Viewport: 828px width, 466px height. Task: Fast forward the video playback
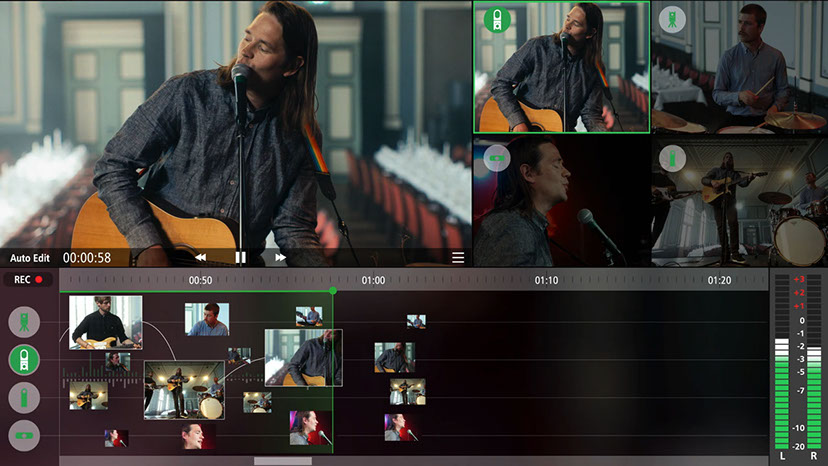pyautogui.click(x=280, y=257)
